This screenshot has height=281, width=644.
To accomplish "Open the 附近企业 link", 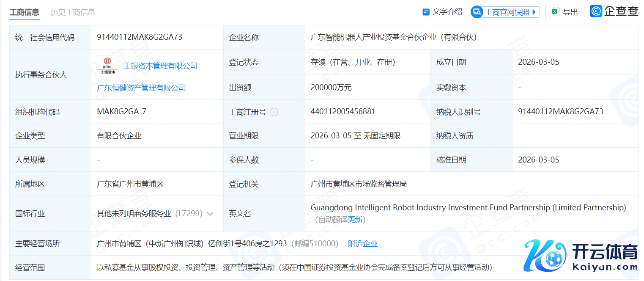I will (362, 244).
